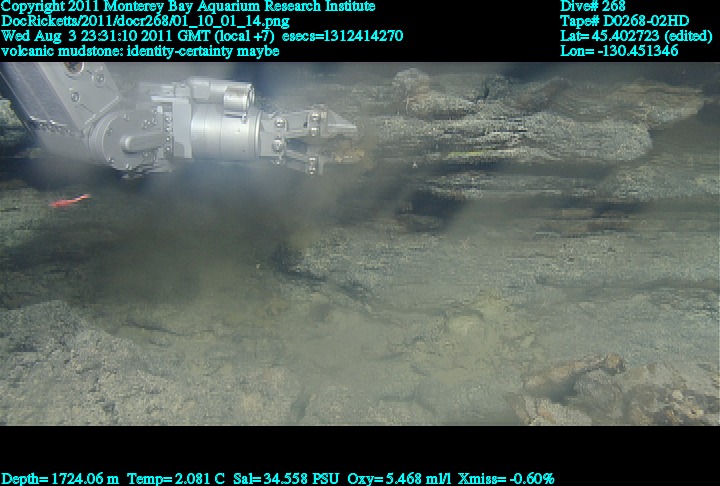Click the Lon= -130.451346 readout
The width and height of the screenshot is (720, 486).
tap(619, 51)
